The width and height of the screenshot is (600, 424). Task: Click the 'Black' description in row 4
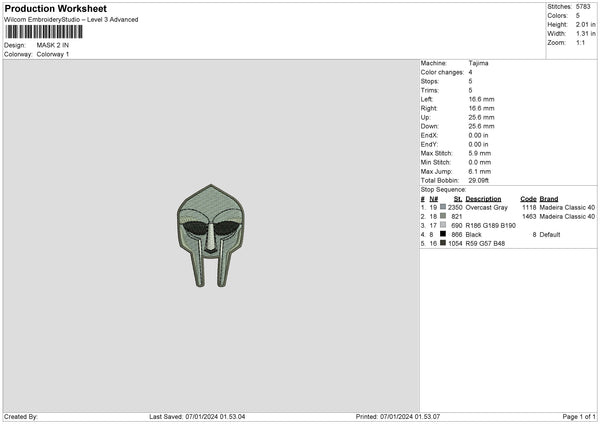tap(473, 235)
